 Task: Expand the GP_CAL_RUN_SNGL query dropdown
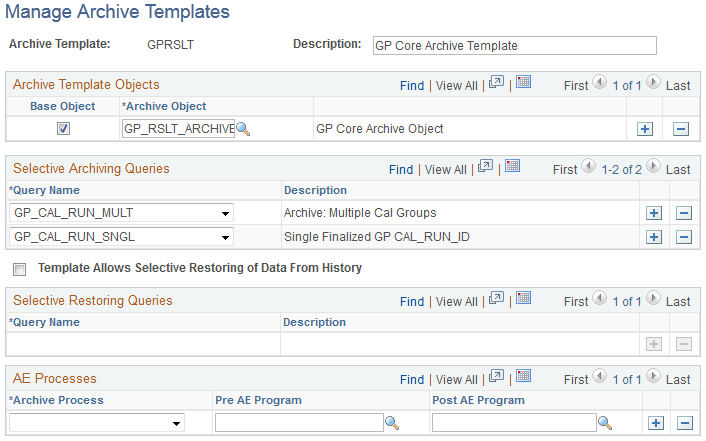[226, 237]
